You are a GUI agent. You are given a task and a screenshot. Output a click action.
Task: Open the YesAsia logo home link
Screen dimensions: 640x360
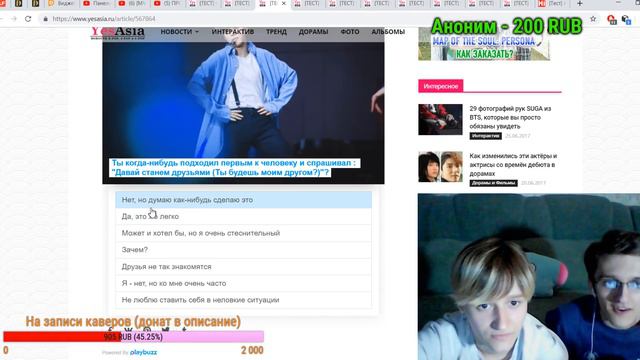pyautogui.click(x=118, y=32)
